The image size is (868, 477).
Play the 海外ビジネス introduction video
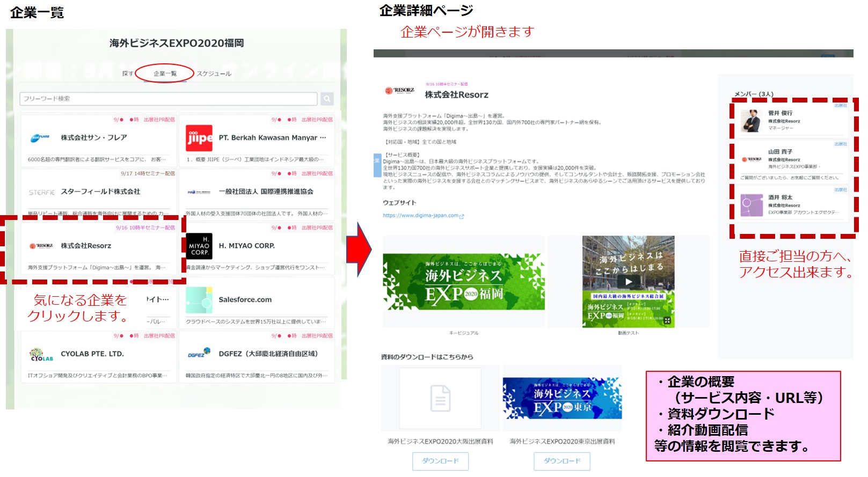[628, 281]
